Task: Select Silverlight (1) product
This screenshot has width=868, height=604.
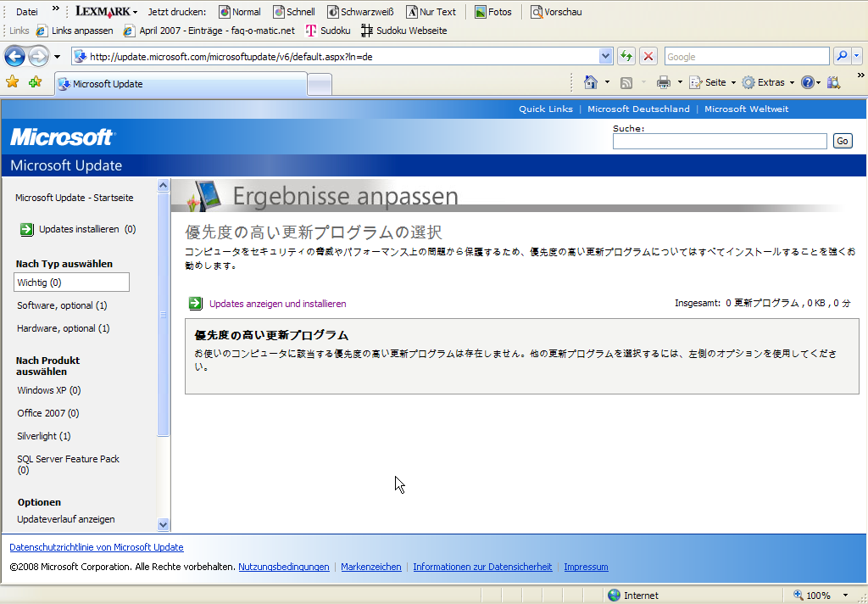Action: [x=44, y=436]
